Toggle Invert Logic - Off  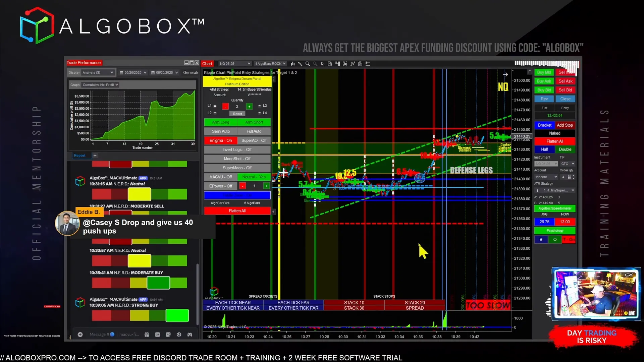click(237, 149)
